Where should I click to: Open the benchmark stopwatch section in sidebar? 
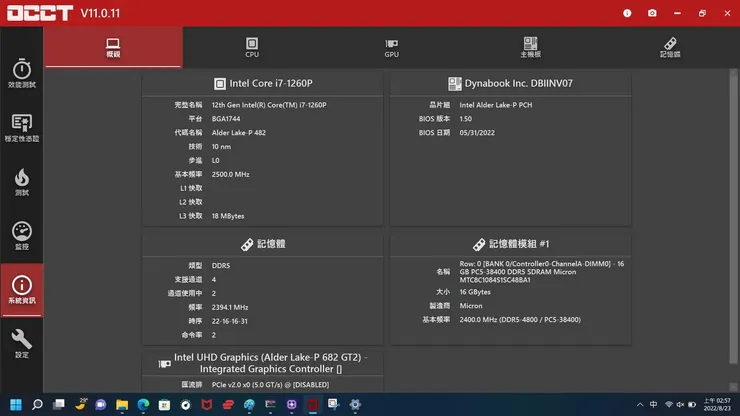point(22,73)
